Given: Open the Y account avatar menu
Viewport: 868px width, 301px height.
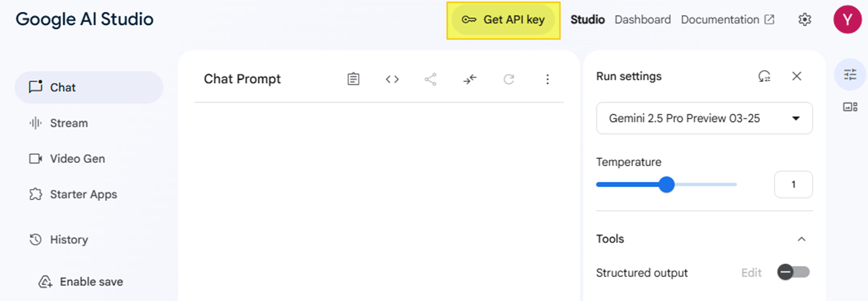Looking at the screenshot, I should pyautogui.click(x=847, y=20).
